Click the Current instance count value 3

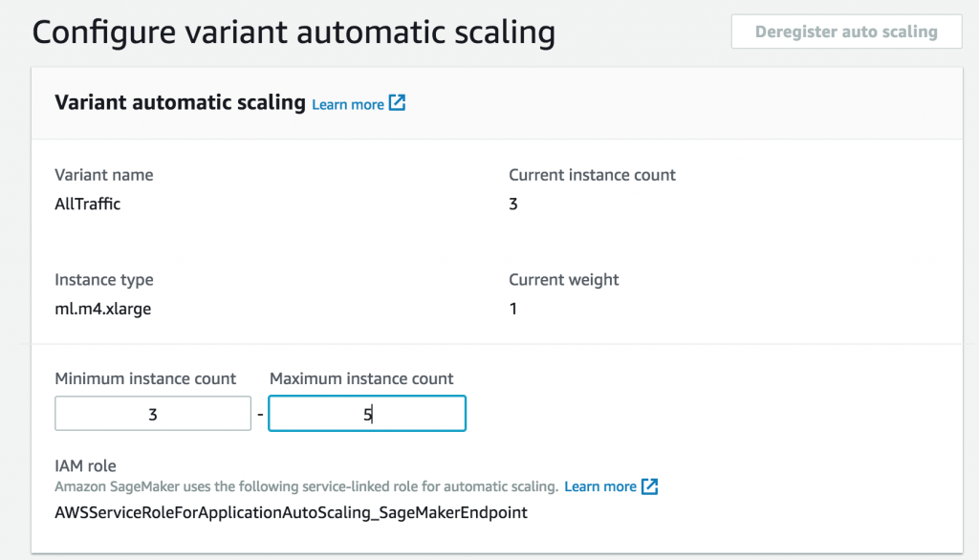click(513, 204)
